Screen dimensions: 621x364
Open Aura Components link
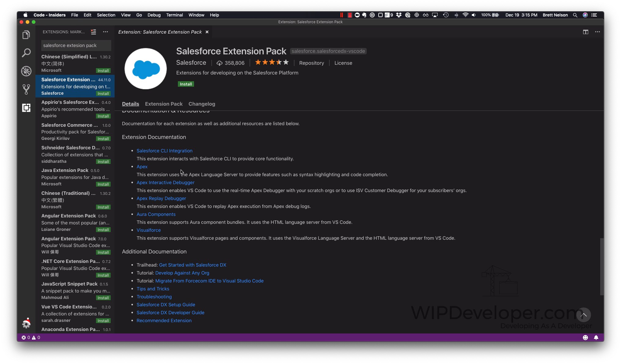tap(156, 214)
